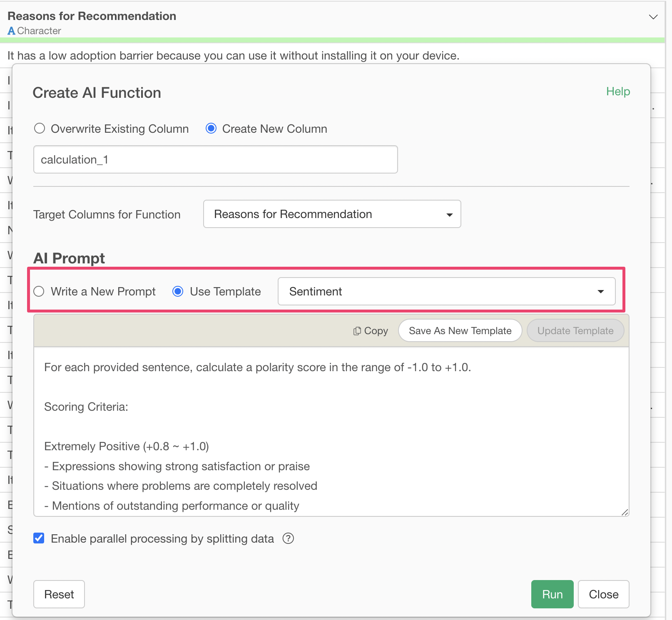Choose Write a New Prompt option
Screen dimensions: 672x620
click(39, 291)
